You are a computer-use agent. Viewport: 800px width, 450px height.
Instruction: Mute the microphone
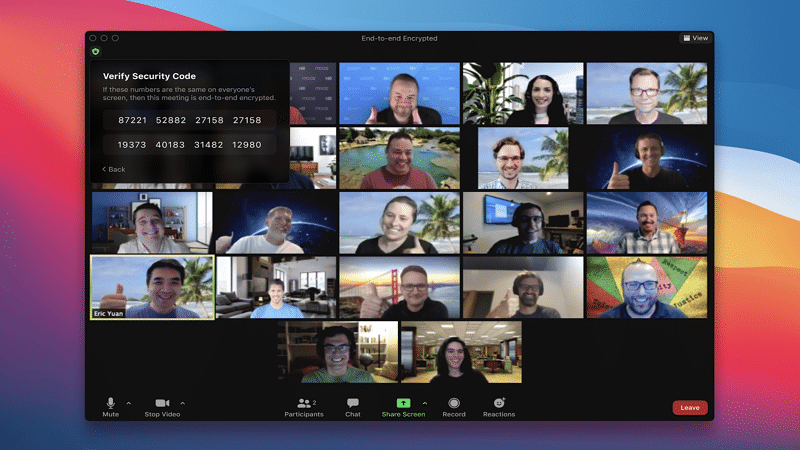coord(111,407)
